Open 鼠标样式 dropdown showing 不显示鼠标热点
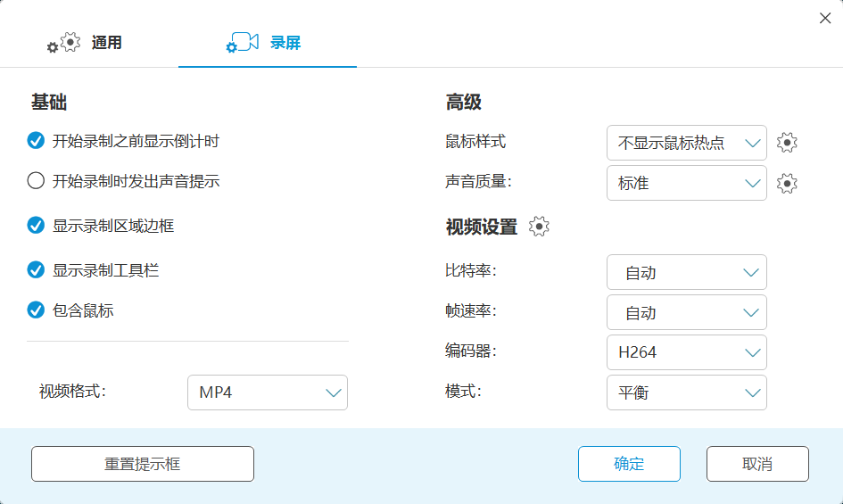Viewport: 843px width, 504px height. pos(687,143)
